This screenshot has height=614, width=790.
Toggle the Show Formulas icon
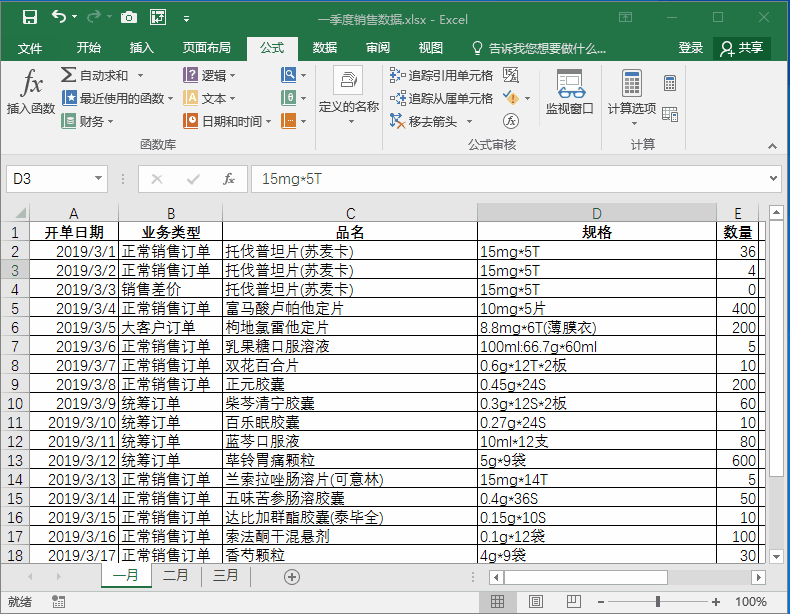(x=511, y=75)
